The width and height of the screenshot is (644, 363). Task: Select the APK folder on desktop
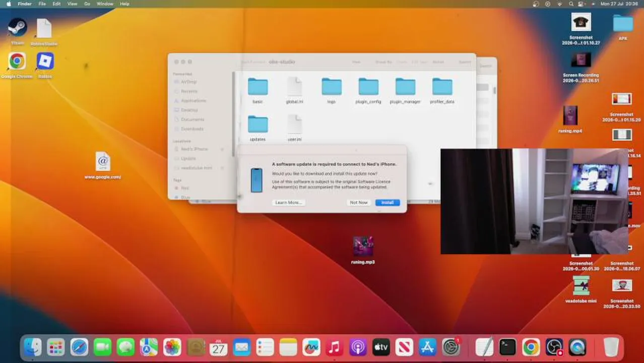[623, 27]
